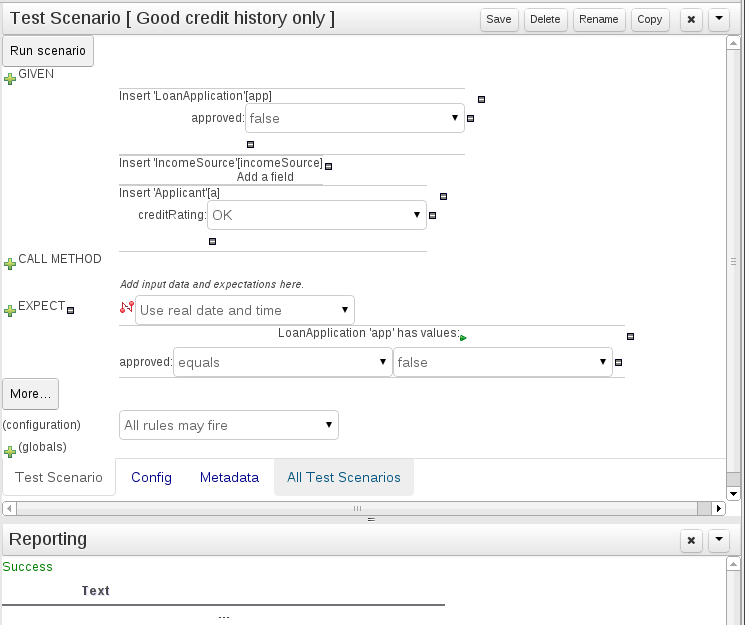Click the minus icon beside EXPECT

(x=70, y=310)
